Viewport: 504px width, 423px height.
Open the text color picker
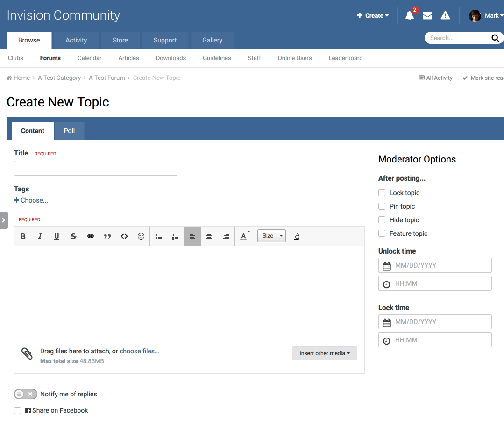244,236
